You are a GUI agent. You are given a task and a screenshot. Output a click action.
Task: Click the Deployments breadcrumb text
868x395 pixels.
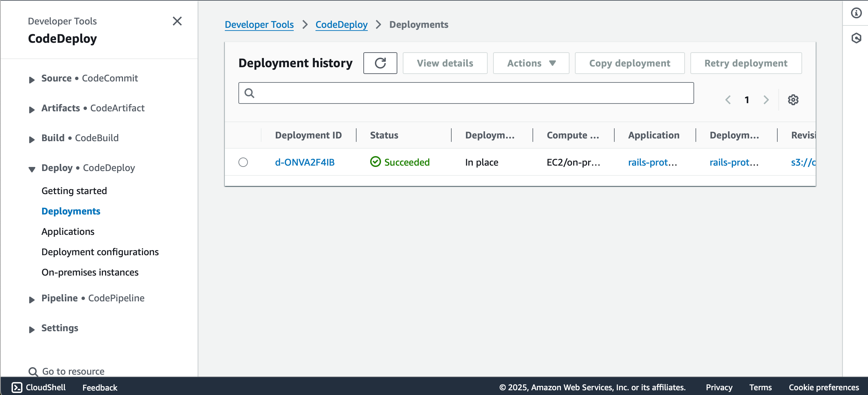(419, 24)
